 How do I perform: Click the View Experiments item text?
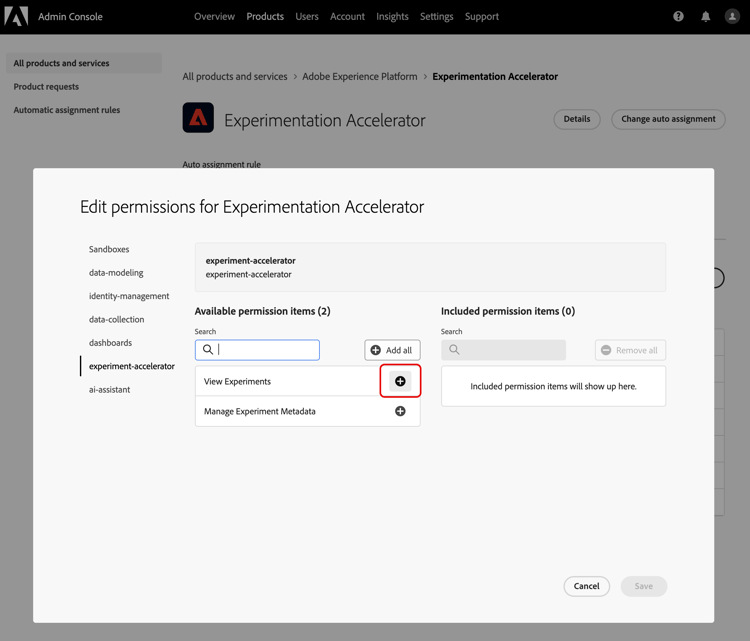[237, 382]
